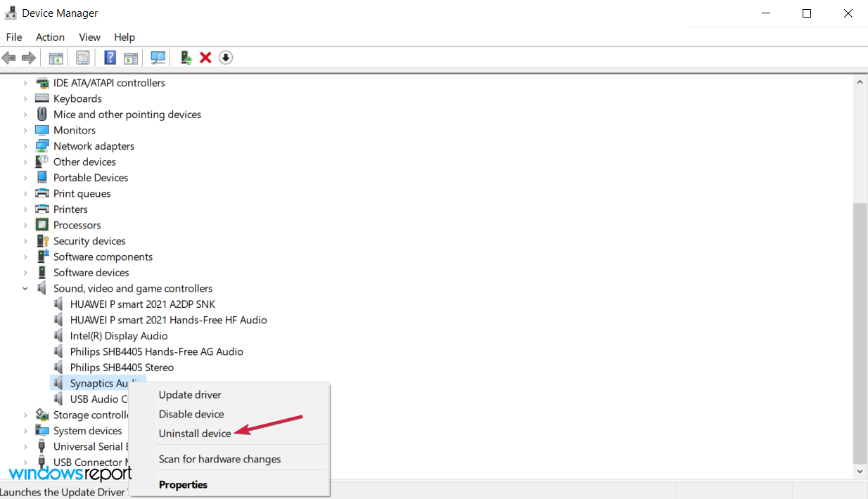This screenshot has height=499, width=868.
Task: Click the speaker icon beside Philips SHB4405 Stereo
Action: (58, 368)
